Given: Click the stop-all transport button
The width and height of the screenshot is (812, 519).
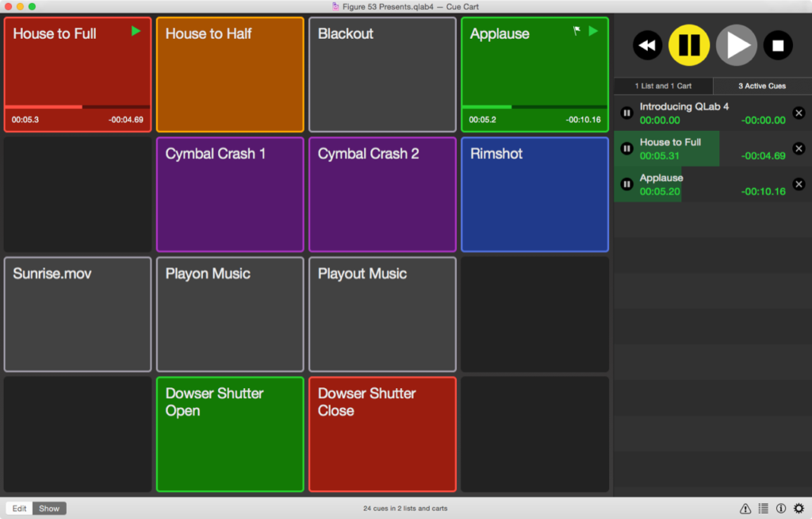Looking at the screenshot, I should [x=778, y=45].
